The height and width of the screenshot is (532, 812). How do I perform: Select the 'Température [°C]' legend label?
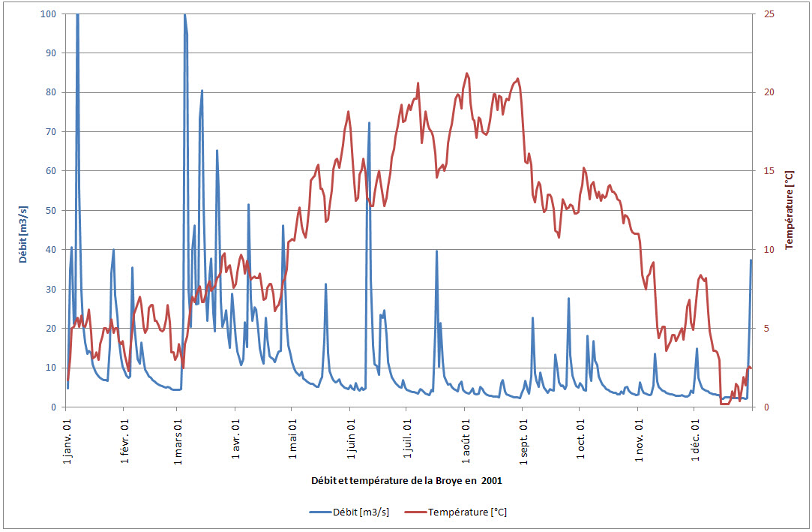(x=467, y=512)
